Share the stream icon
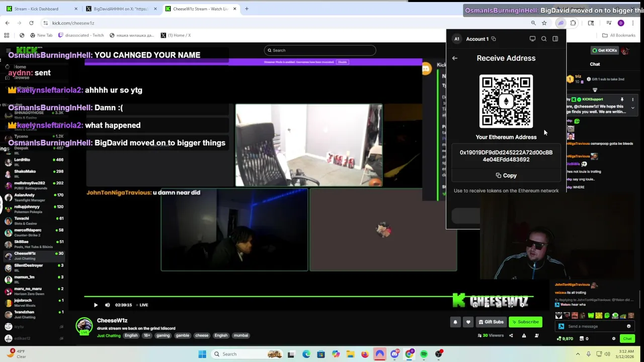644x362 pixels. [x=511, y=335]
